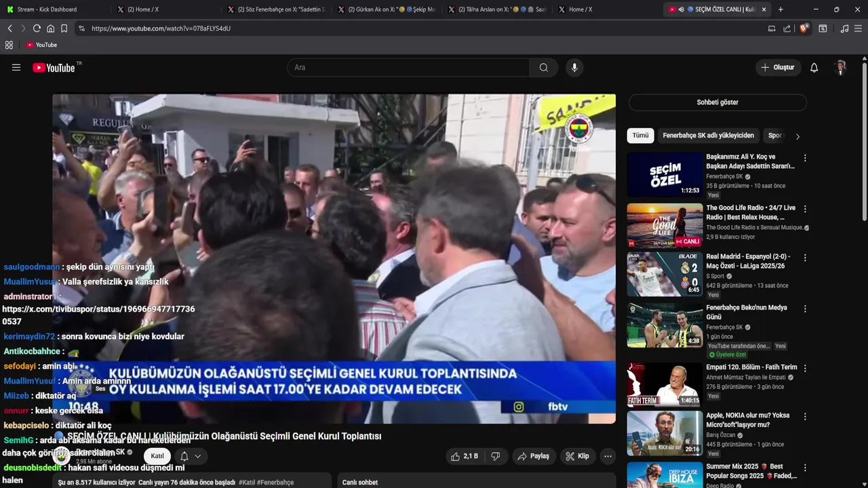Image resolution: width=868 pixels, height=488 pixels.
Task: Open options menu for Apple, NOKIA video
Action: pos(805,417)
